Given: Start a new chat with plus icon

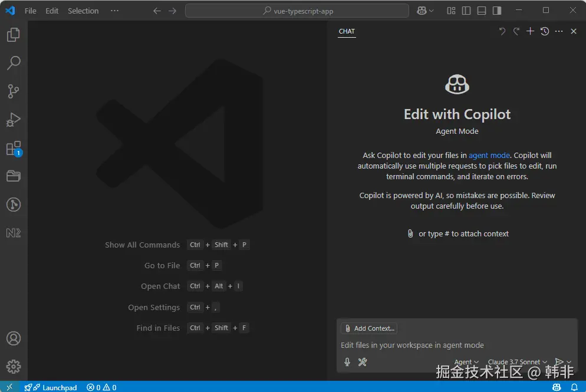Looking at the screenshot, I should (531, 31).
